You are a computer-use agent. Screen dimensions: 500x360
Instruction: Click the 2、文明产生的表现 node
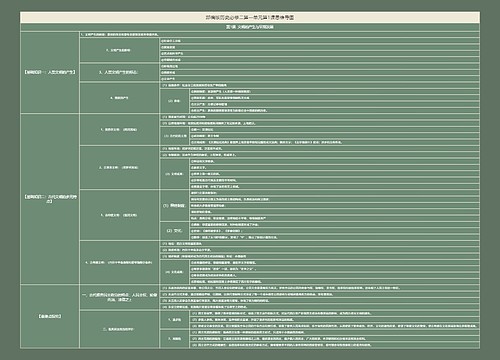[119, 50]
